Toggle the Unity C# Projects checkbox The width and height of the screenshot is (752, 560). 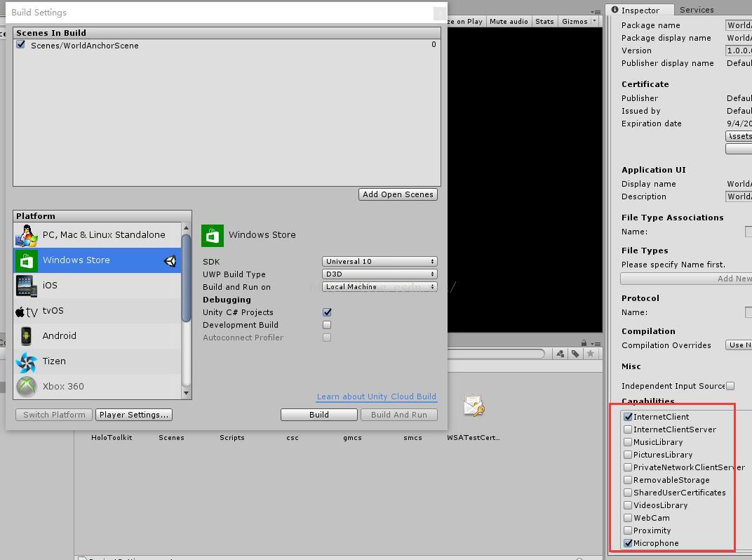click(327, 312)
